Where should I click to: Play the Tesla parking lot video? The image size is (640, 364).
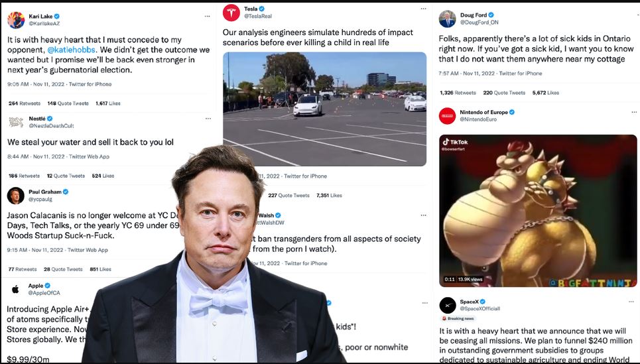point(324,109)
